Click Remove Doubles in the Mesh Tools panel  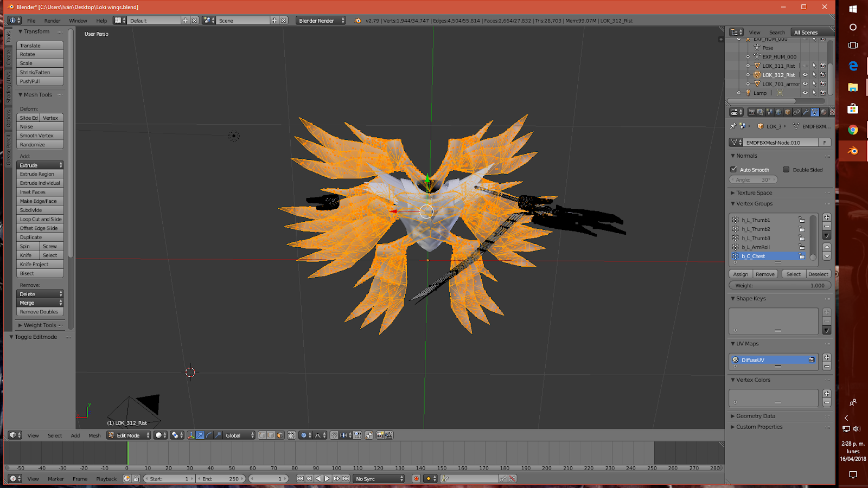39,312
